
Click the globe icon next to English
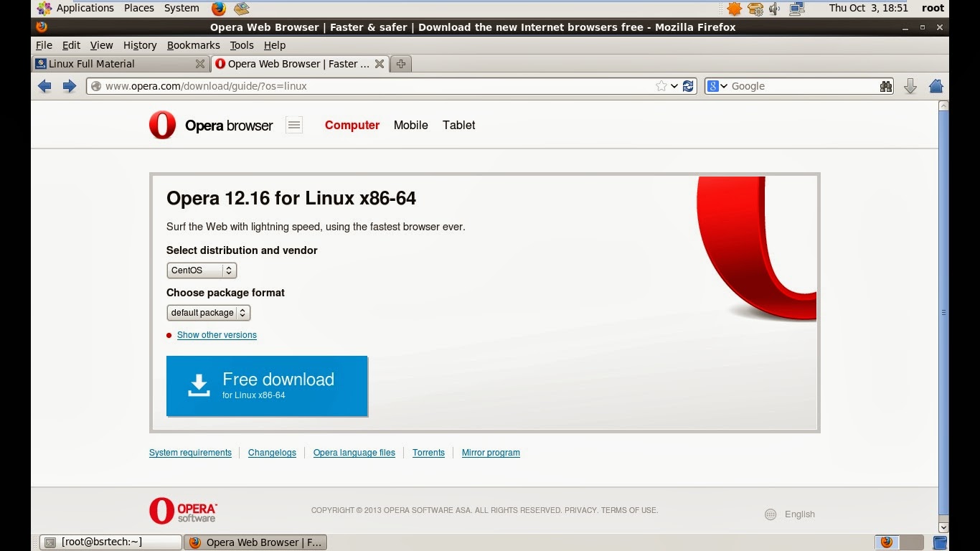tap(771, 514)
